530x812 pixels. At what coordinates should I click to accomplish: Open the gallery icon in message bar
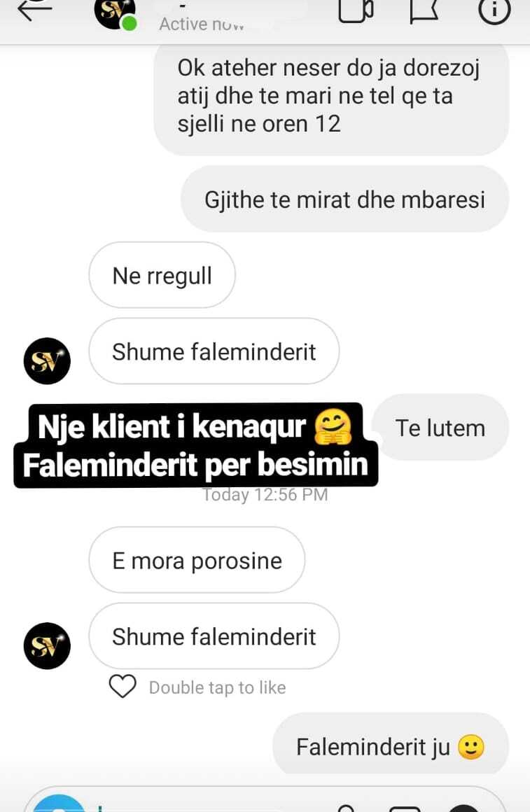point(405,808)
